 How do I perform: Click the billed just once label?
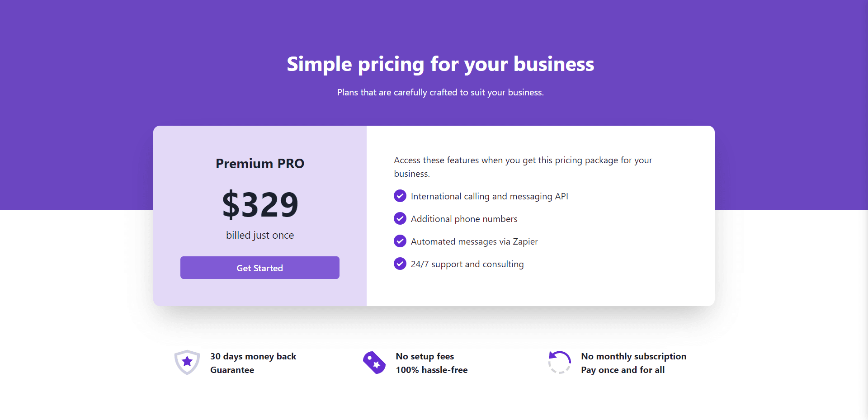[260, 235]
